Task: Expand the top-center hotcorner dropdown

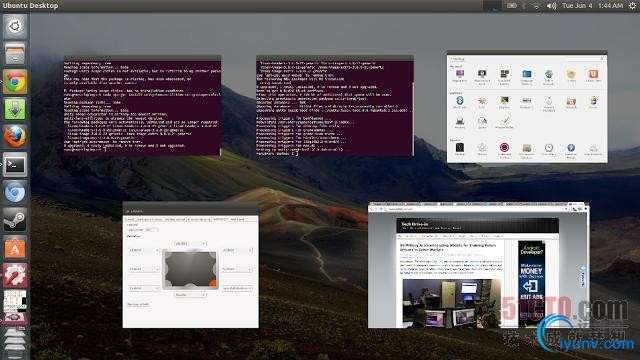Action: click(x=190, y=243)
